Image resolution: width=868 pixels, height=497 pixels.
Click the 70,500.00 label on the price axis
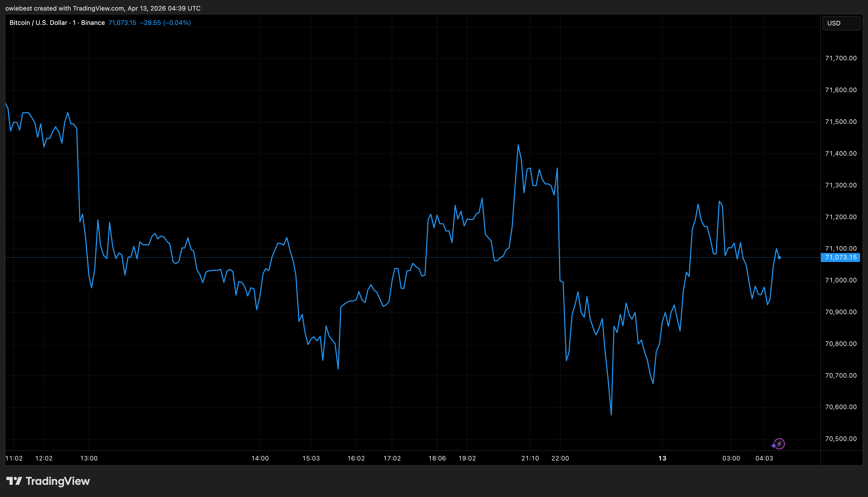pyautogui.click(x=841, y=439)
